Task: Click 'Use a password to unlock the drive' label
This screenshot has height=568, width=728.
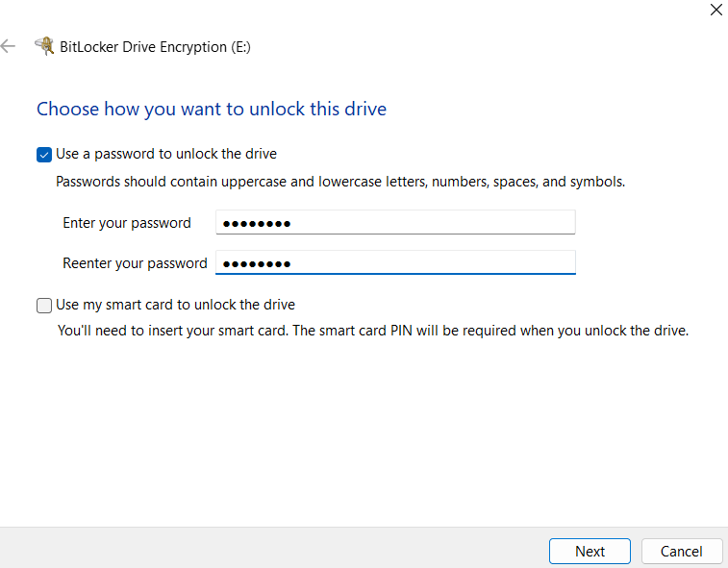Action: (x=166, y=154)
